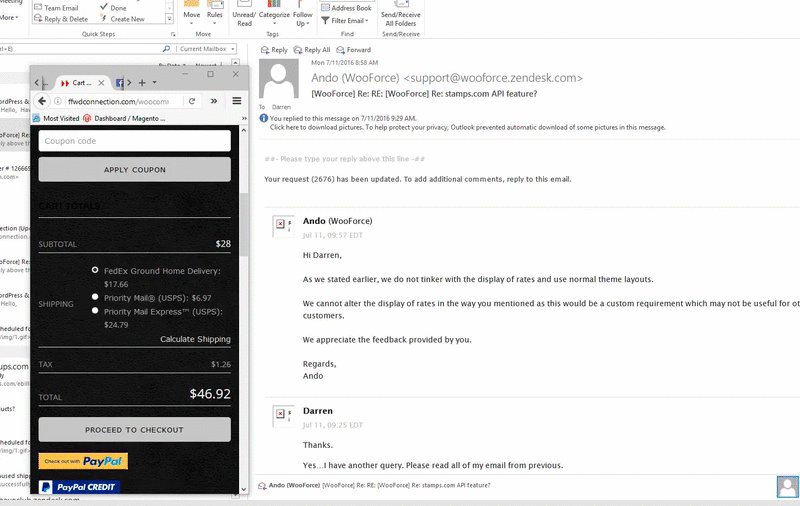The width and height of the screenshot is (800, 506).
Task: Click the Send/Receive All Folders button
Action: (401, 15)
